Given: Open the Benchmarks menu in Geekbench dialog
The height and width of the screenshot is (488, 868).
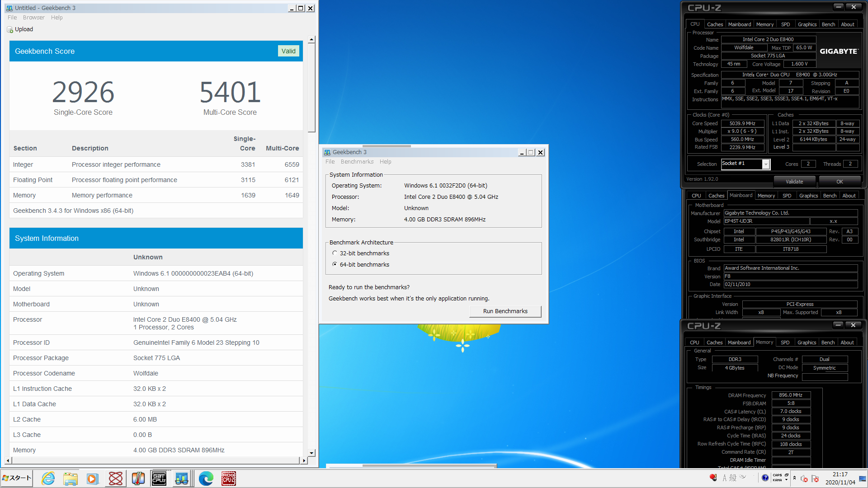Looking at the screenshot, I should click(x=357, y=162).
